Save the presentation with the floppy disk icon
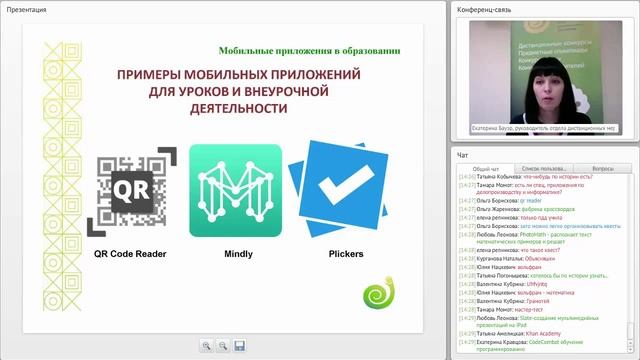Viewport: 640px width, 360px height. pos(240,346)
